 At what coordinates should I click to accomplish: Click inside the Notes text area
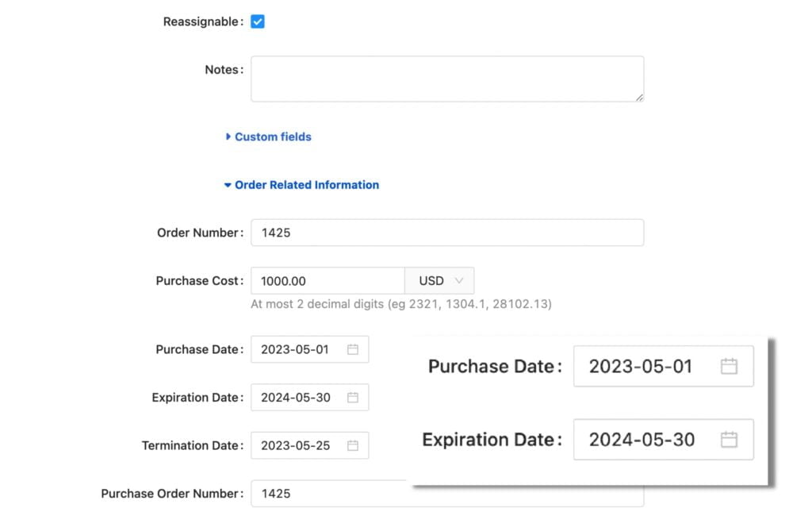click(446, 79)
